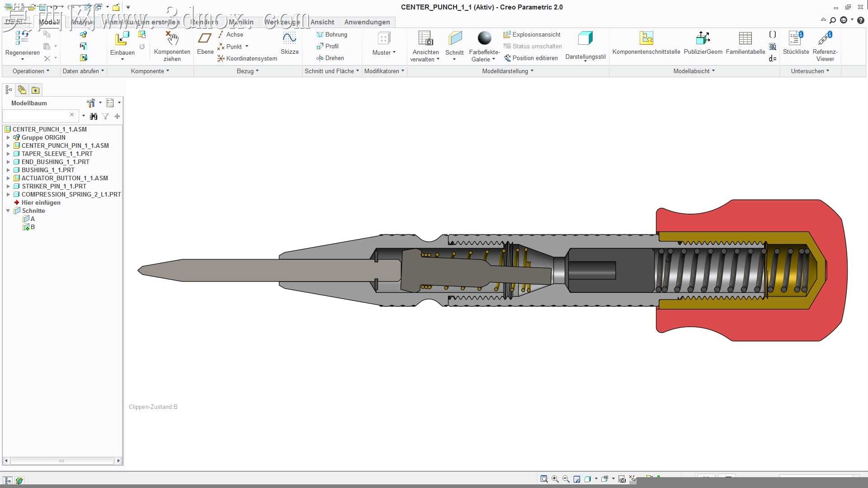Click the layer tree tab icon

tap(22, 90)
